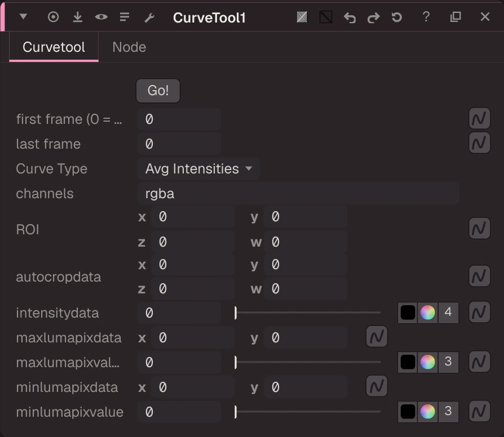Open animation menu for minlumapixvalue
Image resolution: width=504 pixels, height=437 pixels.
click(x=479, y=411)
